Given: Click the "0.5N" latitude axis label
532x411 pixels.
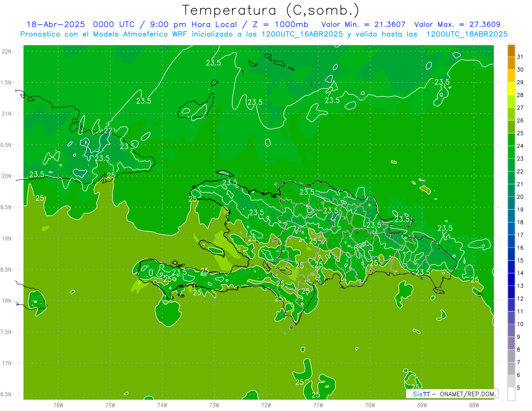Looking at the screenshot, I should point(7,145).
